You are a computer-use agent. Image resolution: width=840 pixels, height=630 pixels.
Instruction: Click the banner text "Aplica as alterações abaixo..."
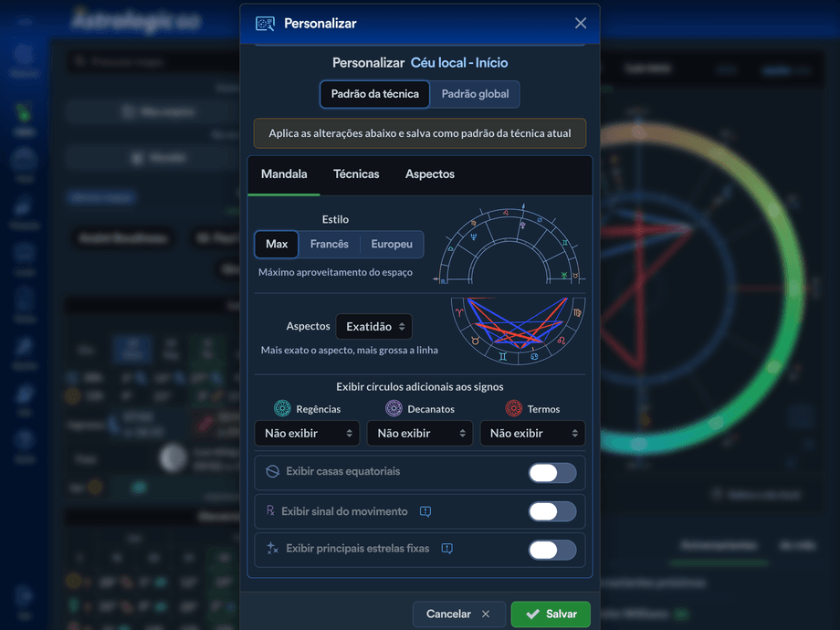coord(420,133)
